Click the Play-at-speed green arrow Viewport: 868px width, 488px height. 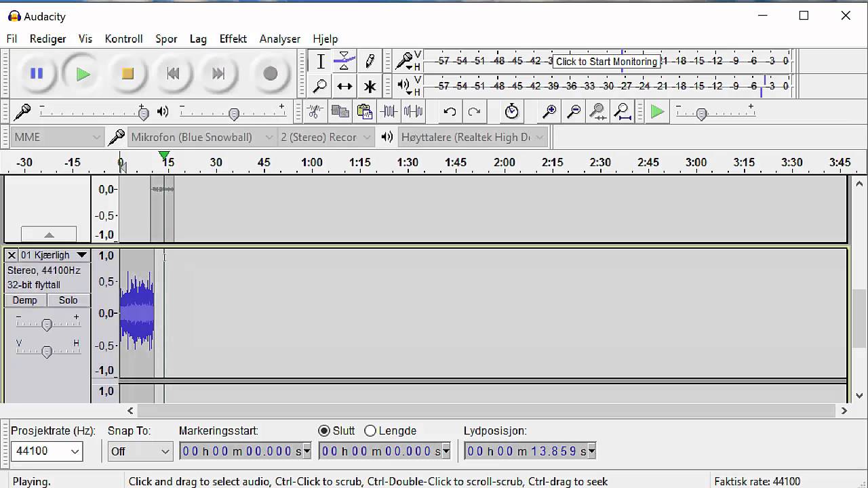pos(657,111)
